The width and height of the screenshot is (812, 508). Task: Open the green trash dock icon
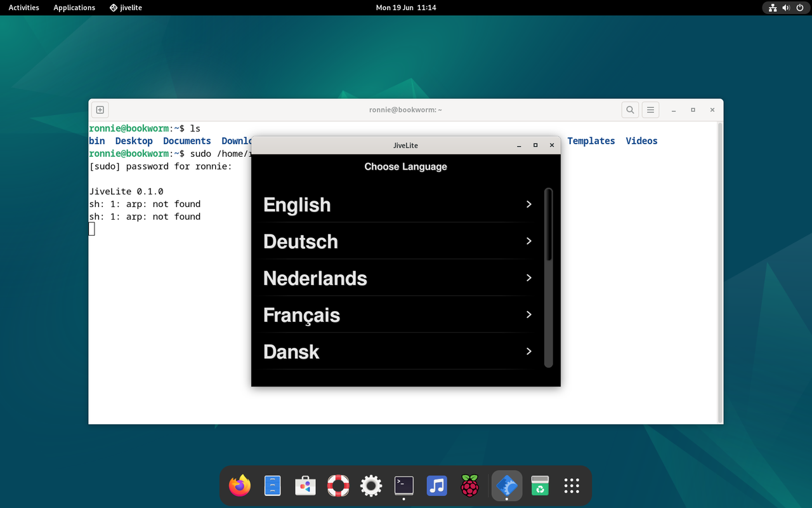coord(540,486)
